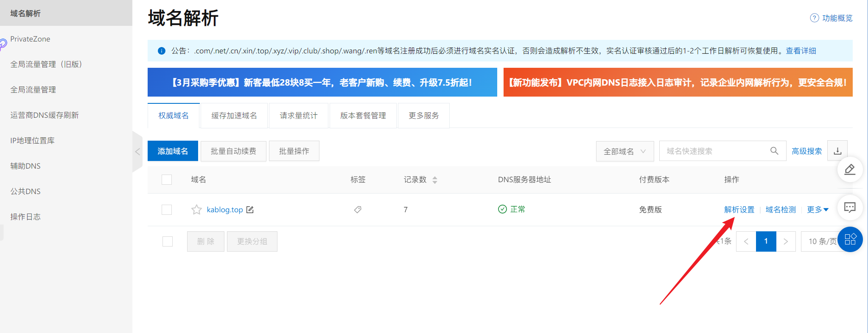
Task: Click the edit remark icon beside kablog.top
Action: [250, 210]
